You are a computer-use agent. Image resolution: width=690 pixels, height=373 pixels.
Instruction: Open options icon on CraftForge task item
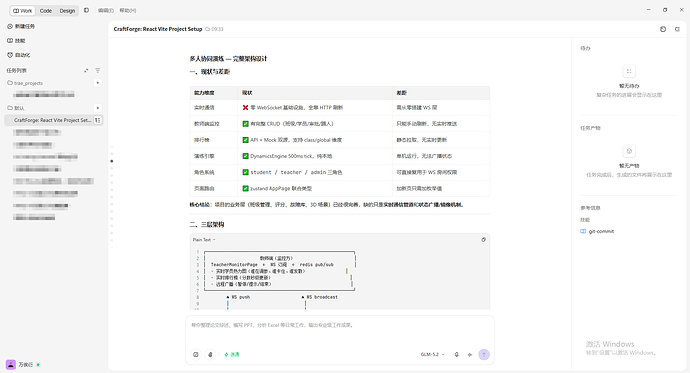pos(98,120)
